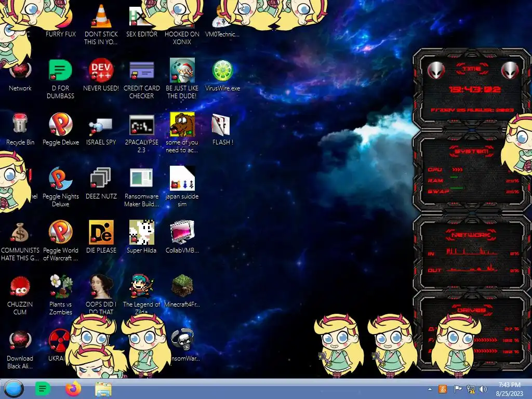The width and height of the screenshot is (532, 399).
Task: Open File Explorer from the taskbar
Action: (103, 390)
